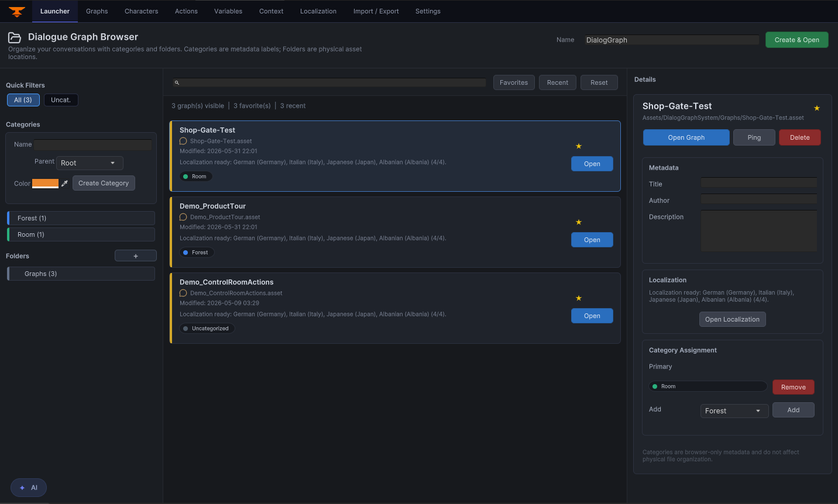Click speech bubble icon beside Shop-Gate-Test.asset
This screenshot has height=504, width=838.
coord(183,141)
